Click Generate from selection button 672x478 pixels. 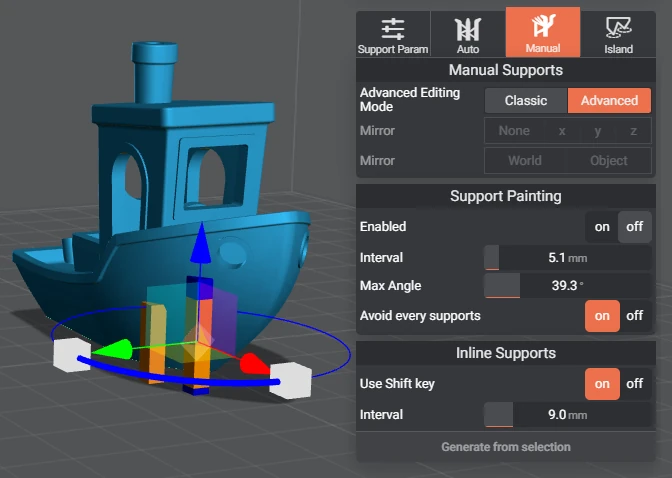pos(506,447)
